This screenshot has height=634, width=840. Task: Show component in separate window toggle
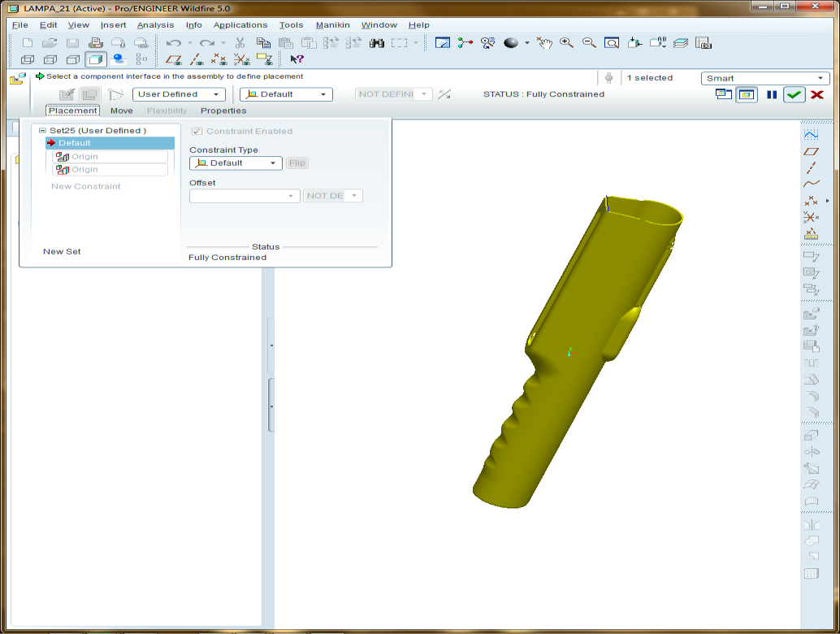[x=724, y=95]
